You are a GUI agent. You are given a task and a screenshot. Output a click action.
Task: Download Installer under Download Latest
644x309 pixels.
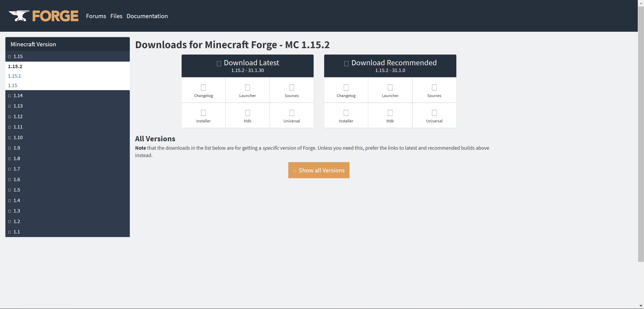pyautogui.click(x=203, y=115)
